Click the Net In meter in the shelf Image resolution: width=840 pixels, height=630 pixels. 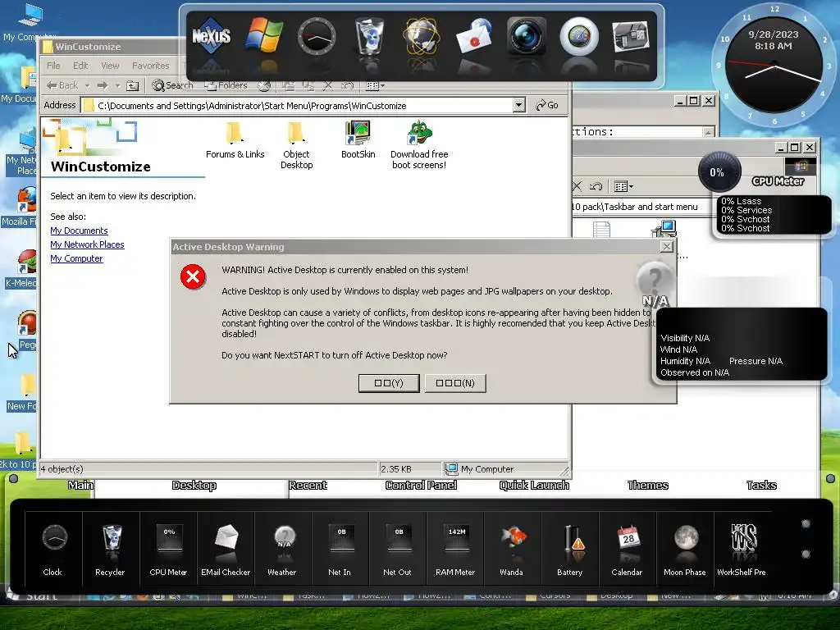(340, 549)
